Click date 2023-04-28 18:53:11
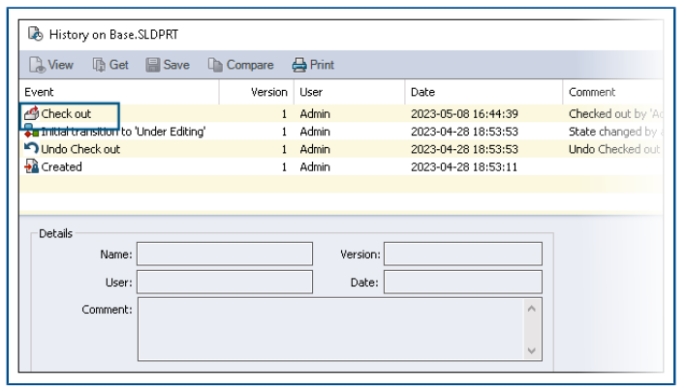This screenshot has height=392, width=686. (464, 167)
